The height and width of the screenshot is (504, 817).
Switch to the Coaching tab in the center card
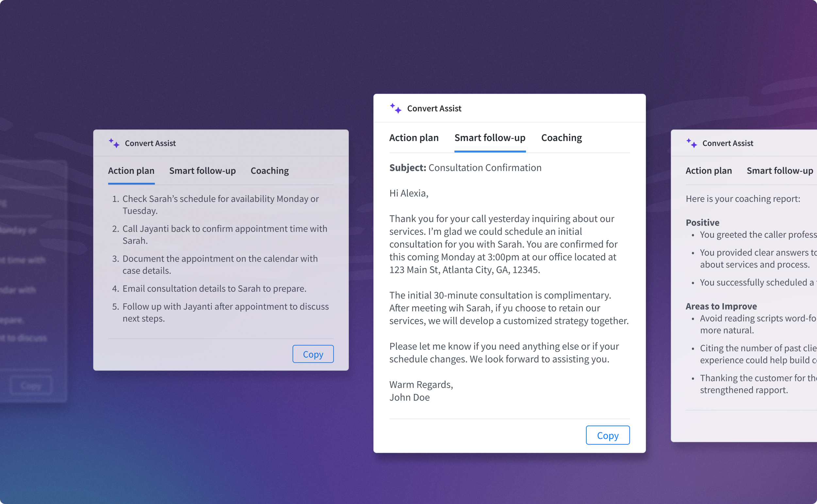point(561,138)
